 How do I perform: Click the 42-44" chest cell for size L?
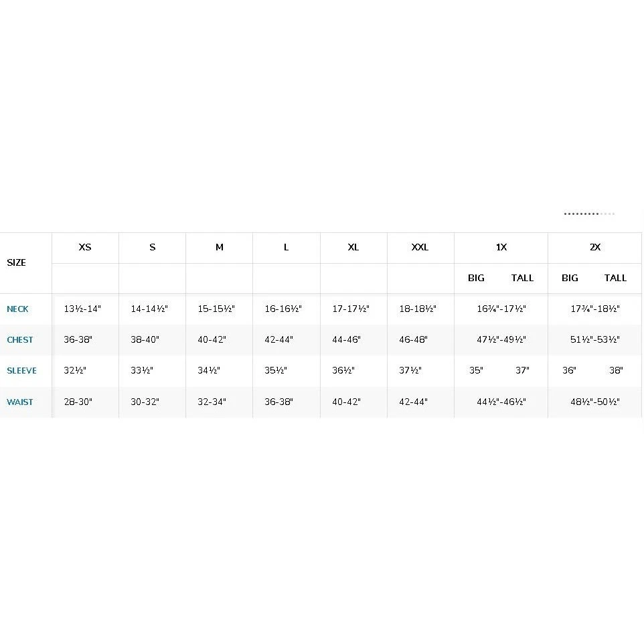[x=279, y=340]
